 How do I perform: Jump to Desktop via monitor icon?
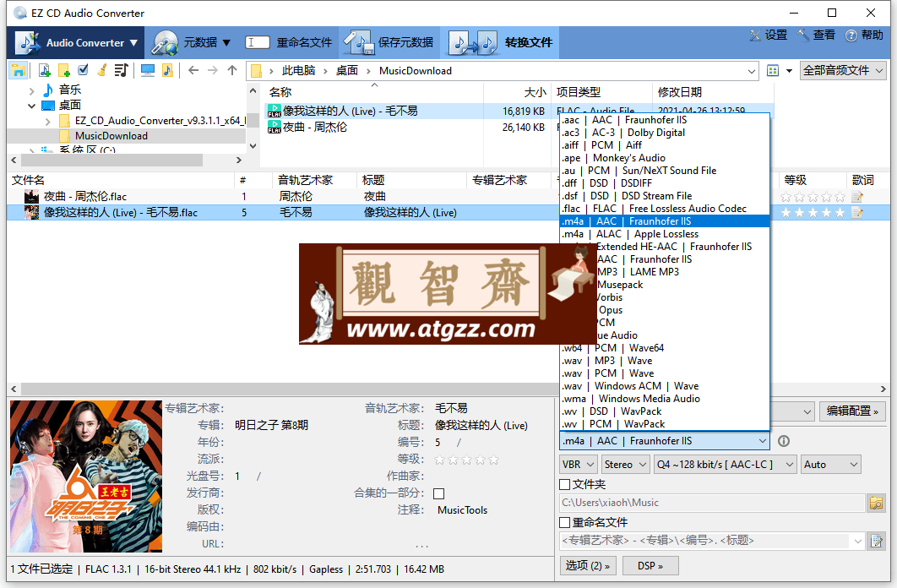pos(148,70)
